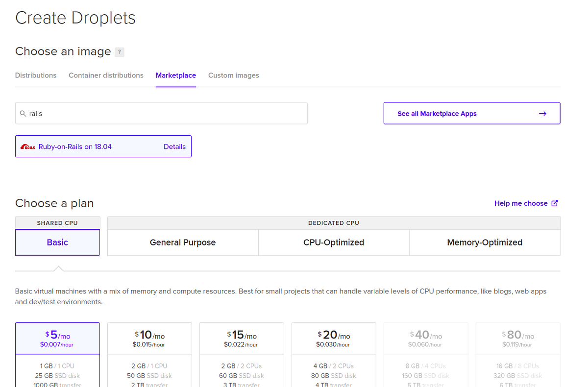
Task: Select the CPU-Optimized plan type
Action: 334,242
